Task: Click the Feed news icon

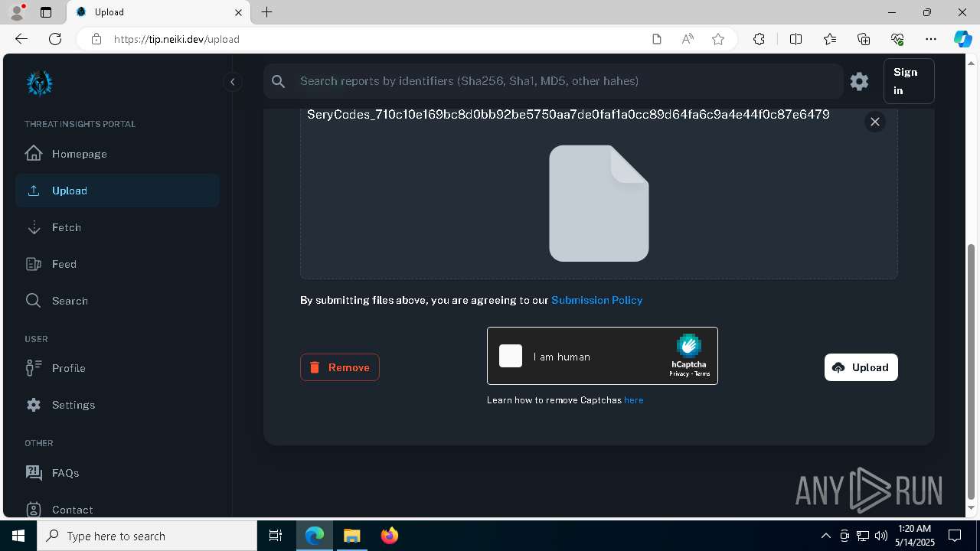Action: 34,264
